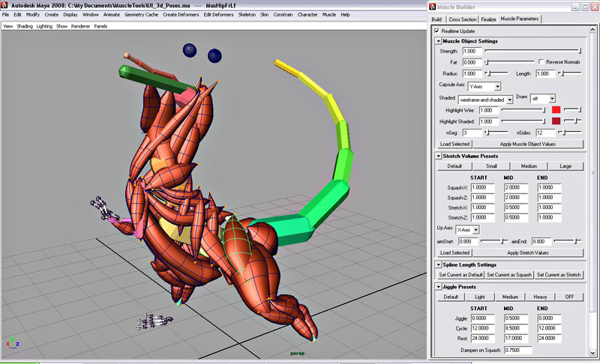
Task: Click the Radius value field
Action: click(x=472, y=73)
